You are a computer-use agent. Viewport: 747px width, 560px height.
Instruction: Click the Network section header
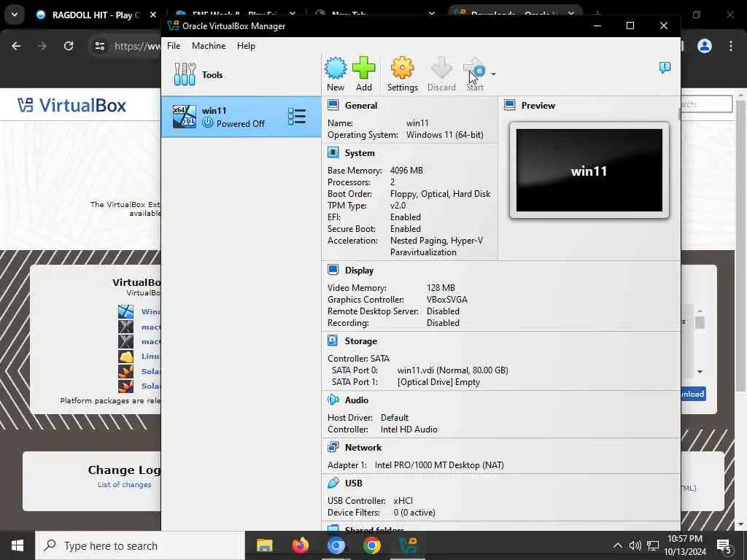(x=363, y=448)
